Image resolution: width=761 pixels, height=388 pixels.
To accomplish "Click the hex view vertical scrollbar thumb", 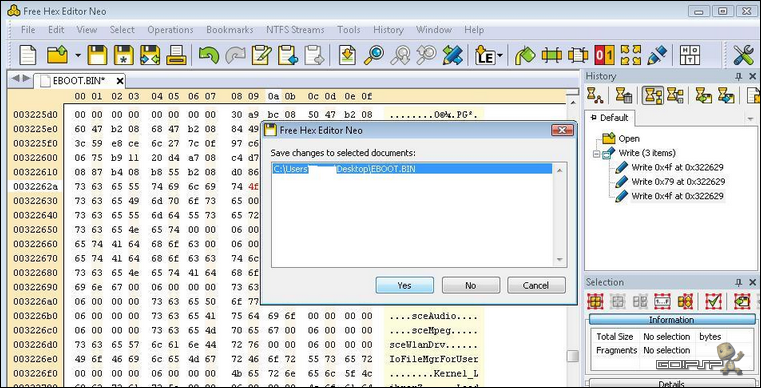I will click(x=573, y=356).
